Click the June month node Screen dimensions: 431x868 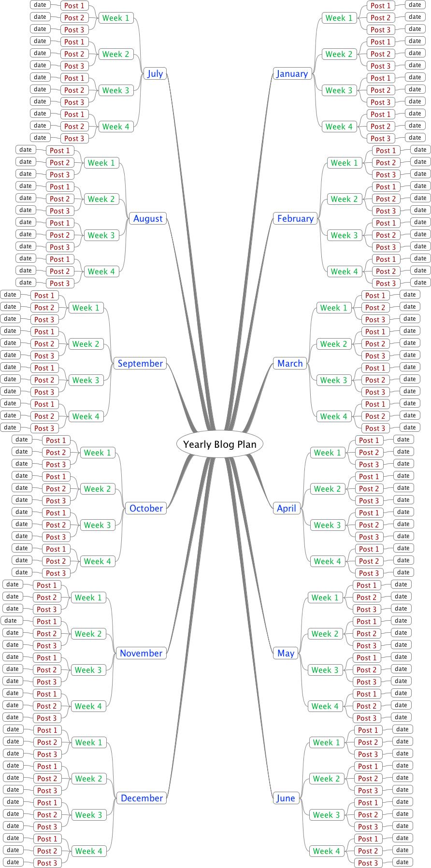coord(286,798)
